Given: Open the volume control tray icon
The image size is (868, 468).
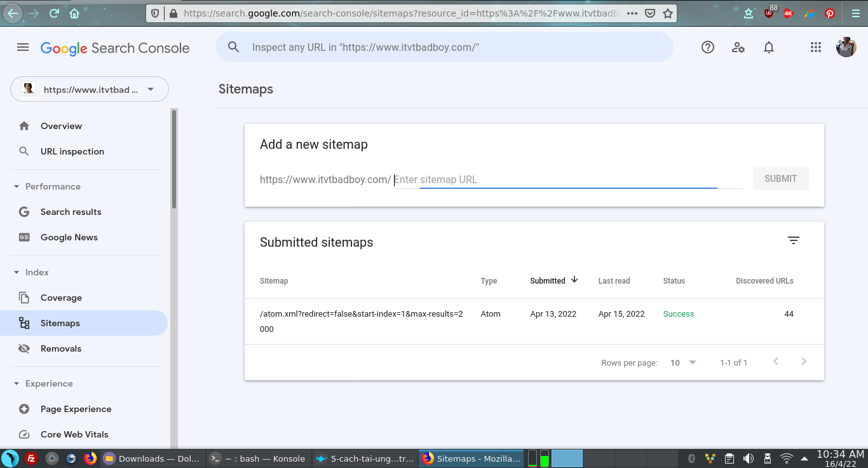Looking at the screenshot, I should tap(749, 458).
